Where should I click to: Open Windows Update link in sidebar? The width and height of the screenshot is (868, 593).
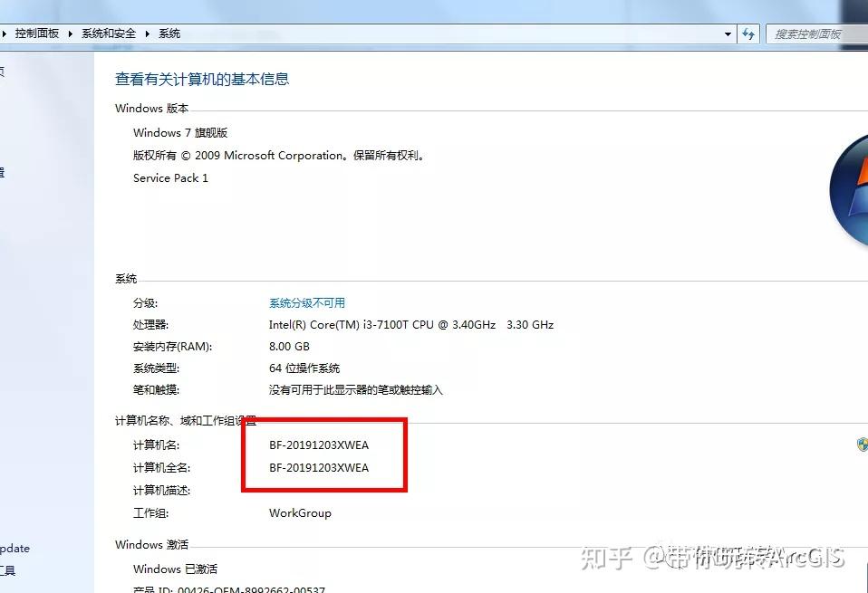(14, 549)
